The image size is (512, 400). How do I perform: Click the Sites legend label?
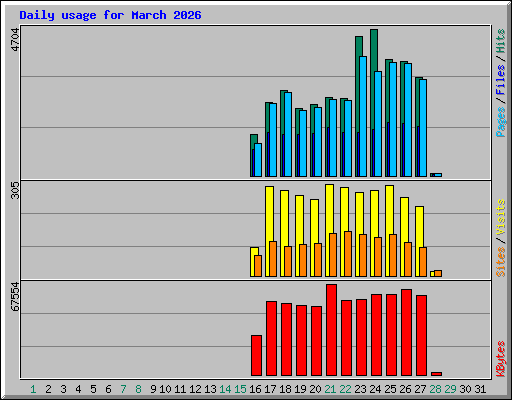[x=500, y=262]
